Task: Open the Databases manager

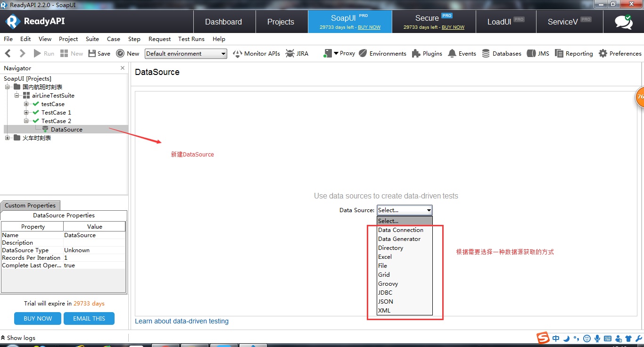Action: point(501,54)
